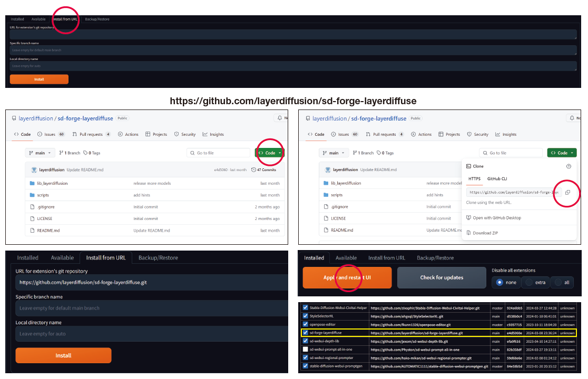Click zip file icon beside Download ZIP
This screenshot has width=588, height=379.
tap(468, 233)
